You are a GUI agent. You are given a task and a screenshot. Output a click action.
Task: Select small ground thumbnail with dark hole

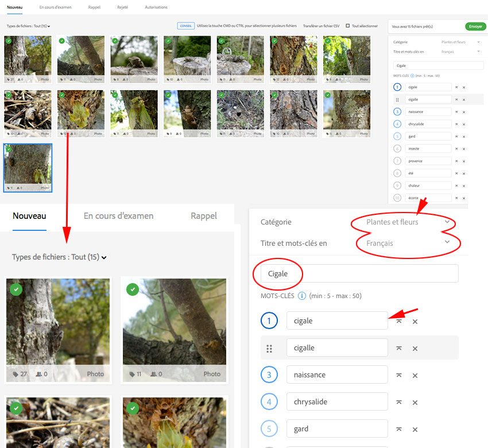240,114
